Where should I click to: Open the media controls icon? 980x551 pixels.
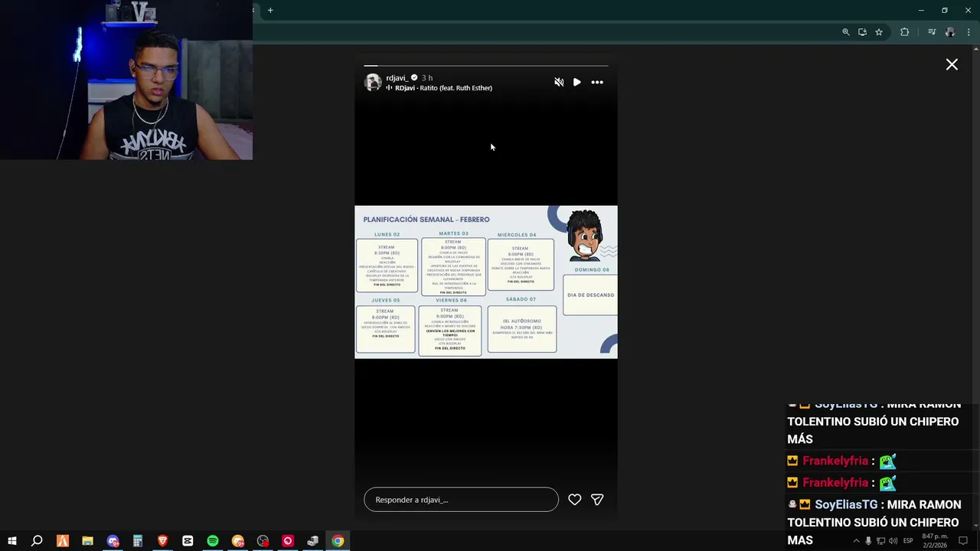tap(932, 32)
